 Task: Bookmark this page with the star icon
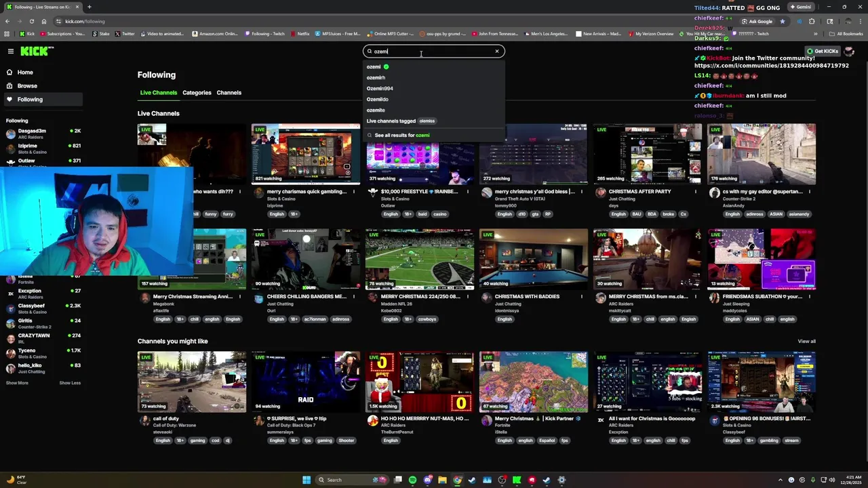782,21
